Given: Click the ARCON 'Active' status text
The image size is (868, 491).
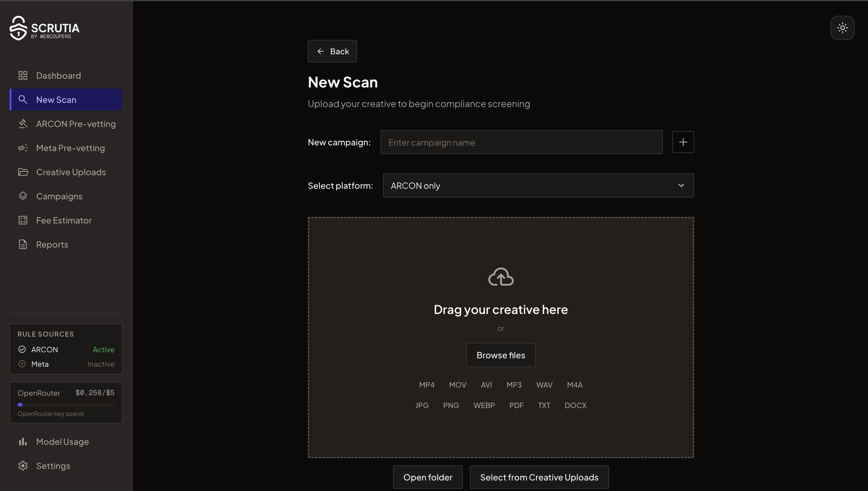Looking at the screenshot, I should pos(104,349).
